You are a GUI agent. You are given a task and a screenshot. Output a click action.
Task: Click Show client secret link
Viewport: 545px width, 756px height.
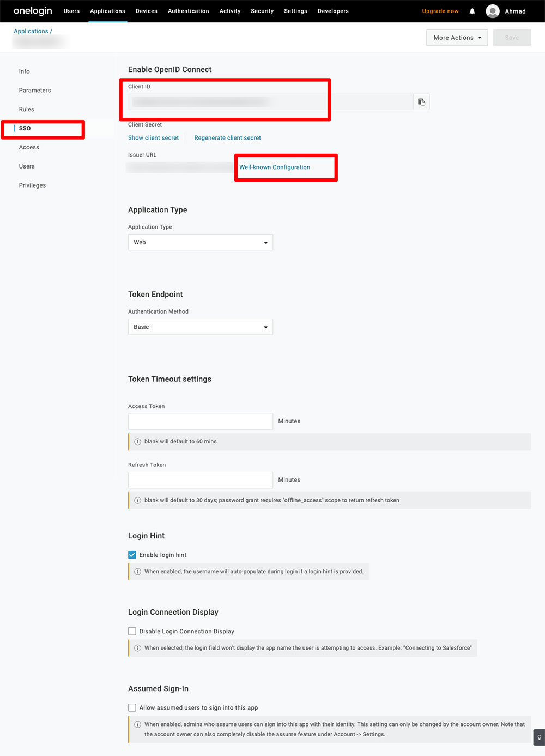tap(153, 138)
